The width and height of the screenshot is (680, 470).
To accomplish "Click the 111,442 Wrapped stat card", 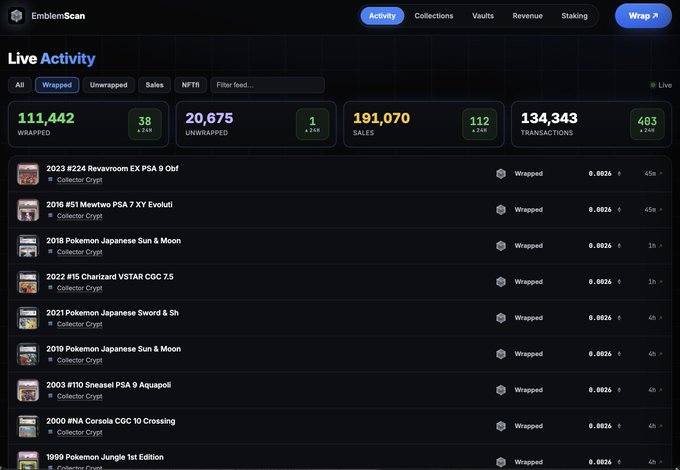I will [88, 124].
